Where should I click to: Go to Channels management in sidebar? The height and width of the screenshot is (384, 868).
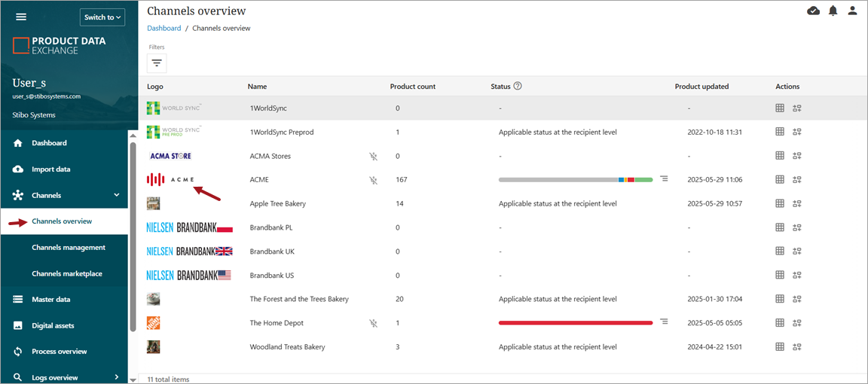[x=69, y=248]
